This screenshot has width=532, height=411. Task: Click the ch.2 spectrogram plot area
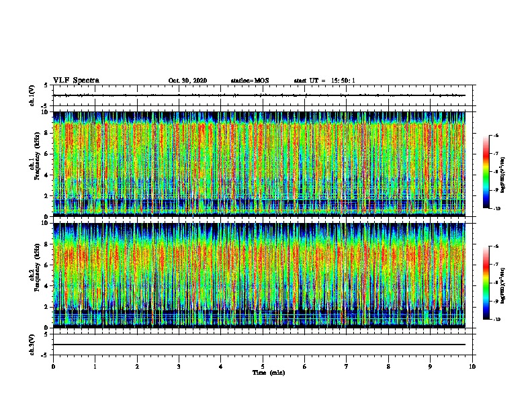click(x=259, y=275)
